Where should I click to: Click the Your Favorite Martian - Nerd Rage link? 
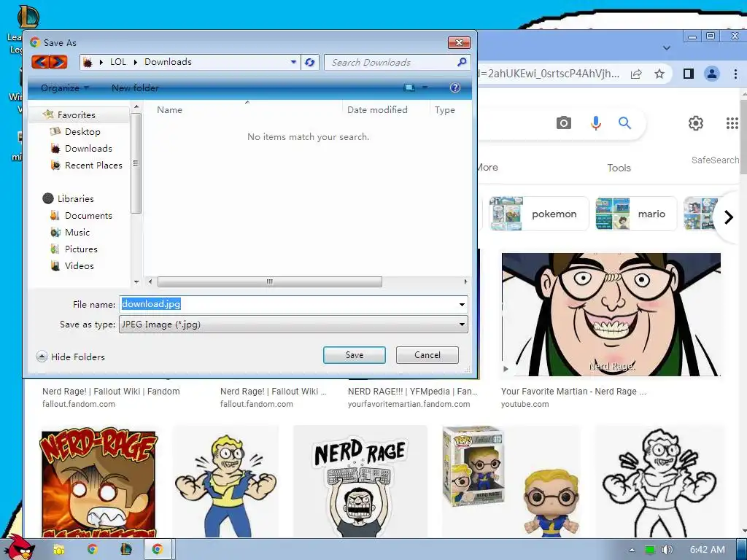(x=573, y=392)
